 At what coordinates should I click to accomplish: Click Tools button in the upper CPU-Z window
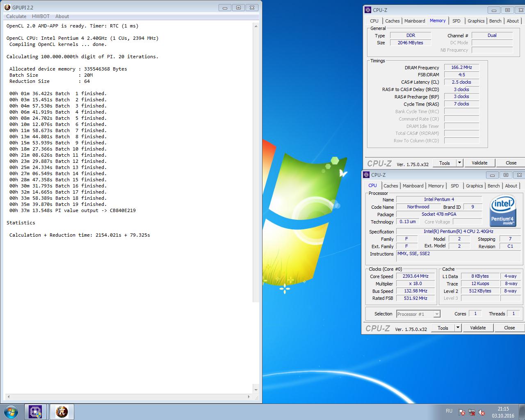(x=445, y=163)
